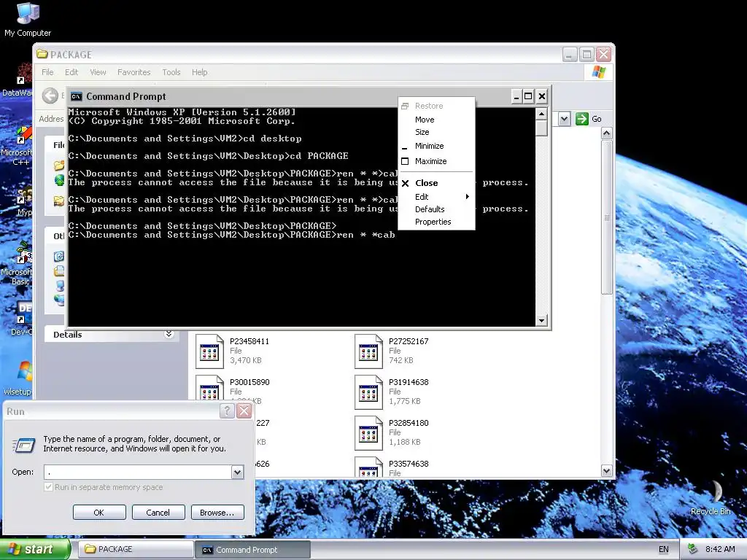Screen dimensions: 747x560
Task: Select the P27252167 file icon
Action: 368,351
